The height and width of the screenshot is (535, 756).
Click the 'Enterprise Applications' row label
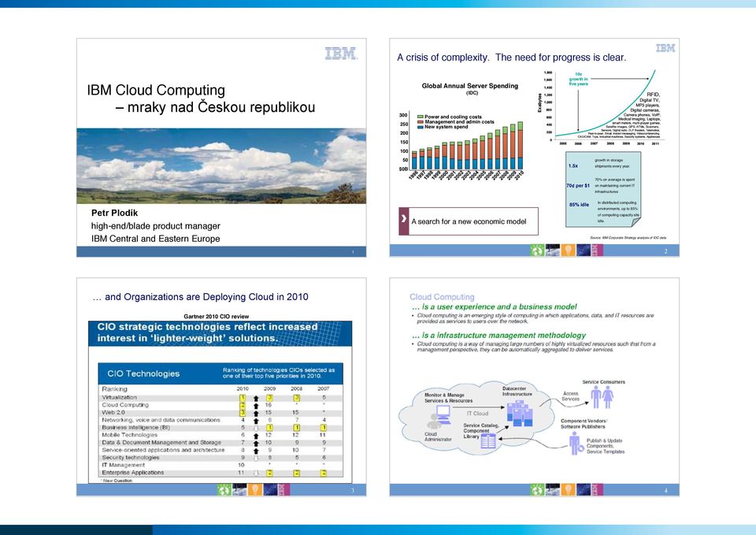click(132, 473)
